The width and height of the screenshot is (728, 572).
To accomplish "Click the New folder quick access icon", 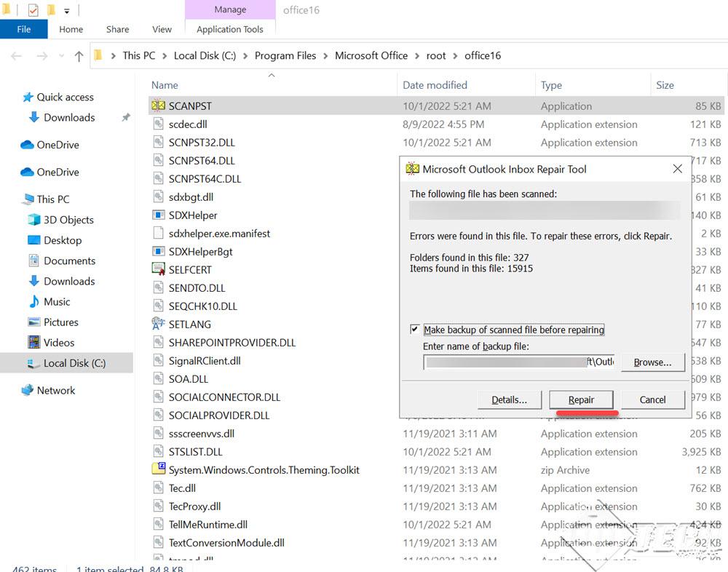I will point(51,9).
